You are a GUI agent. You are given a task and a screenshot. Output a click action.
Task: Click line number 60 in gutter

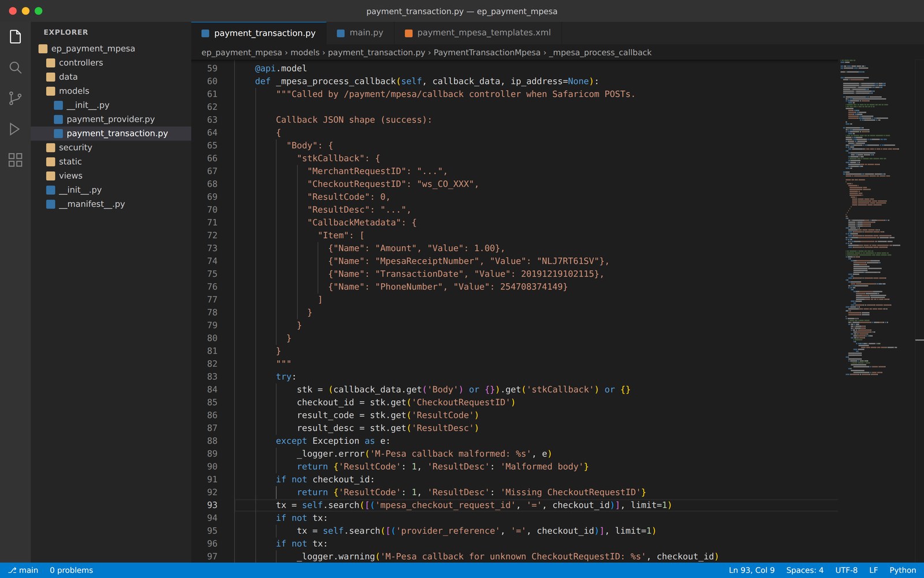click(212, 81)
